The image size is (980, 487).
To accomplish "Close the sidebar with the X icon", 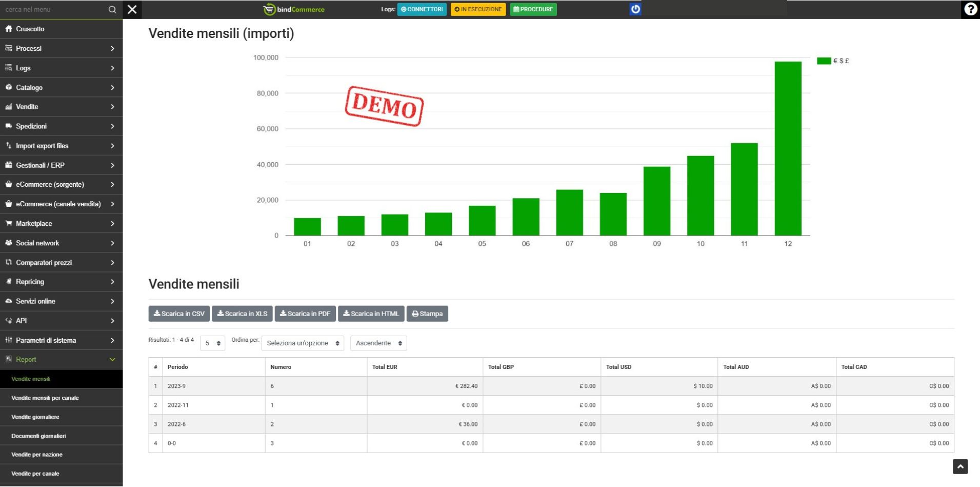I will tap(132, 10).
